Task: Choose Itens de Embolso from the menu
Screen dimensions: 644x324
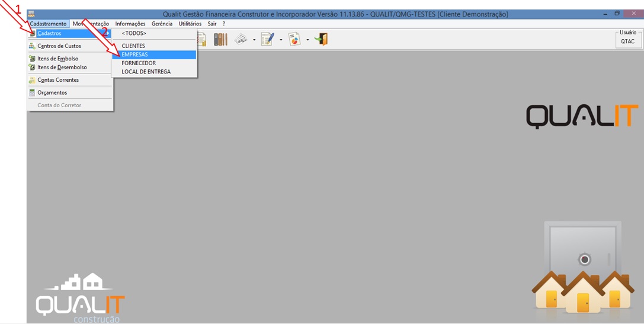Action: (71, 59)
